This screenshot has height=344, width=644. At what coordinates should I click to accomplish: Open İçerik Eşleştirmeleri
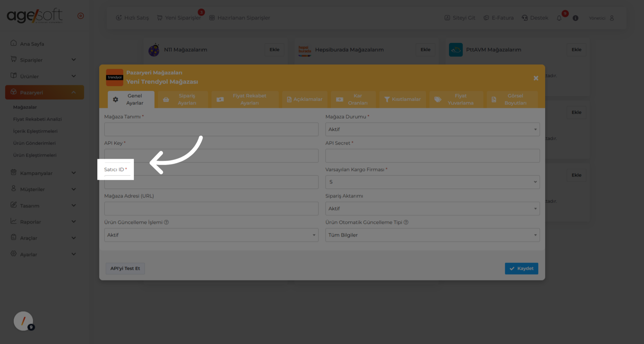[x=35, y=131]
